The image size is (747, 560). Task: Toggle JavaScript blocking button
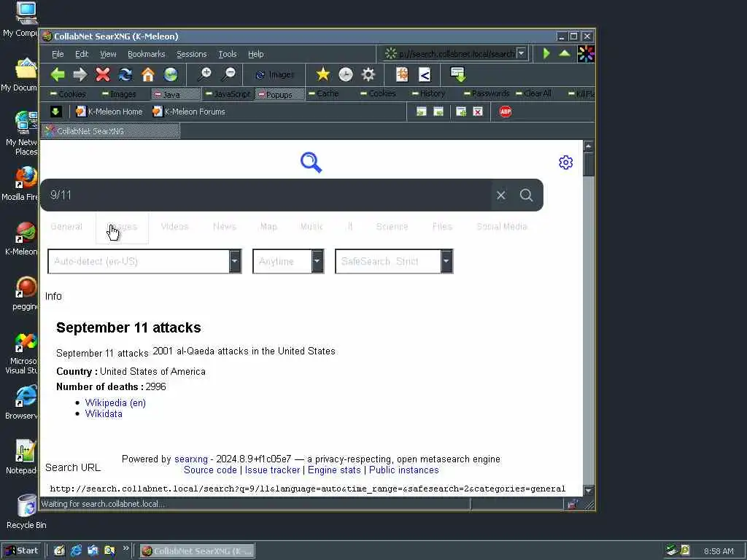228,94
